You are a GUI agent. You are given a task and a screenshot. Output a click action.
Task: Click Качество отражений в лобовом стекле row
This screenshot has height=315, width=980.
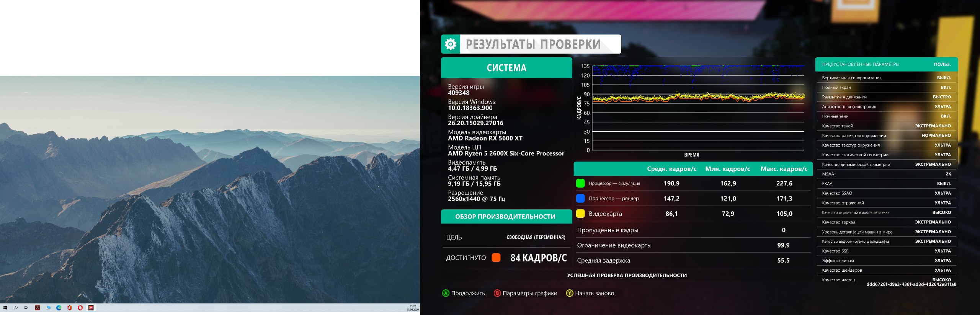click(887, 212)
